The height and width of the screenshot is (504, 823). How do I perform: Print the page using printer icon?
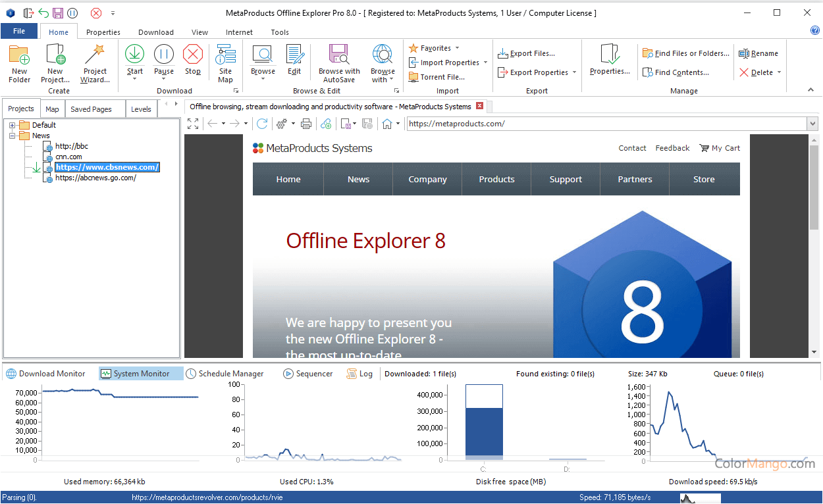(x=305, y=124)
